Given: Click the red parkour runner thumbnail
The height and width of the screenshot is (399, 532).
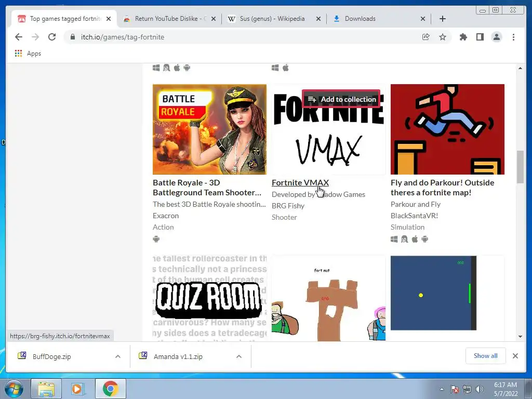Looking at the screenshot, I should pyautogui.click(x=447, y=129).
